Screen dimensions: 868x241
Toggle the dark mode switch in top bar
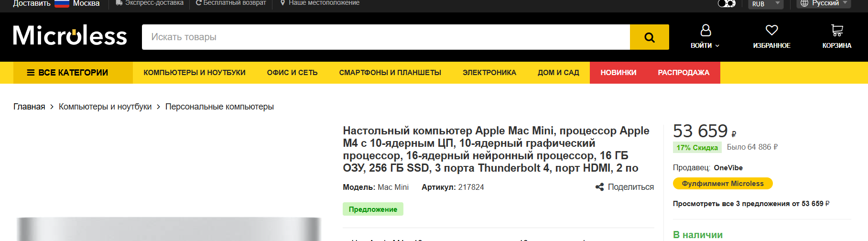[727, 3]
